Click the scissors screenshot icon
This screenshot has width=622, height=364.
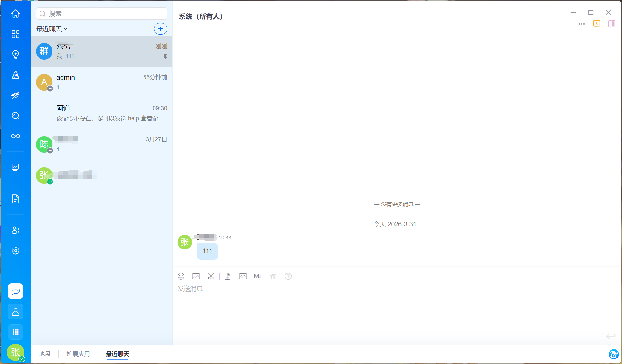211,276
